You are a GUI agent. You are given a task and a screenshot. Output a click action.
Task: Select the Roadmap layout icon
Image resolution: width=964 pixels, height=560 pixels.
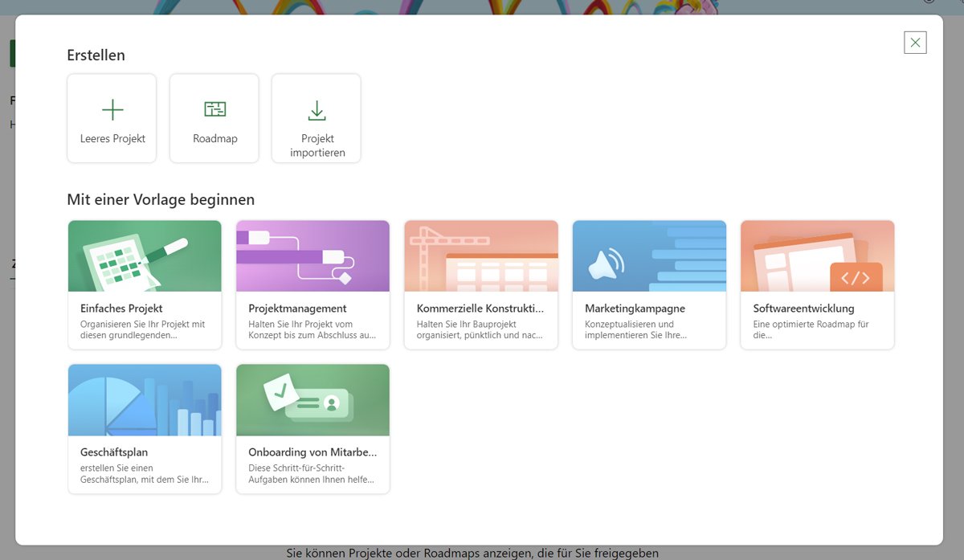click(215, 110)
